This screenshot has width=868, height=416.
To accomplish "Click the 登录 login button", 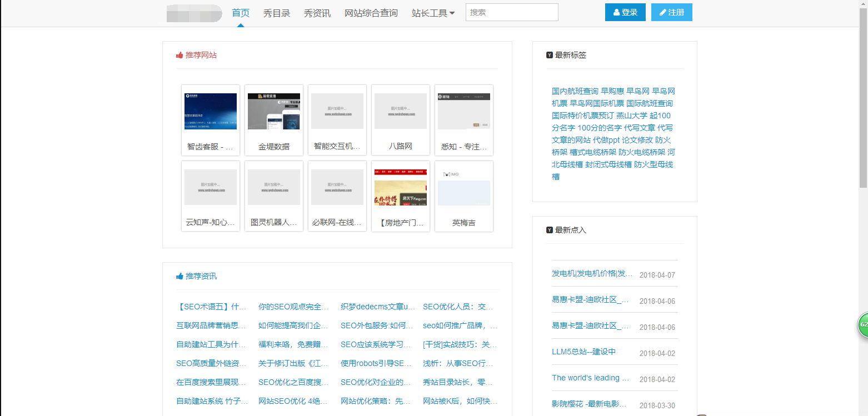I will pyautogui.click(x=625, y=12).
